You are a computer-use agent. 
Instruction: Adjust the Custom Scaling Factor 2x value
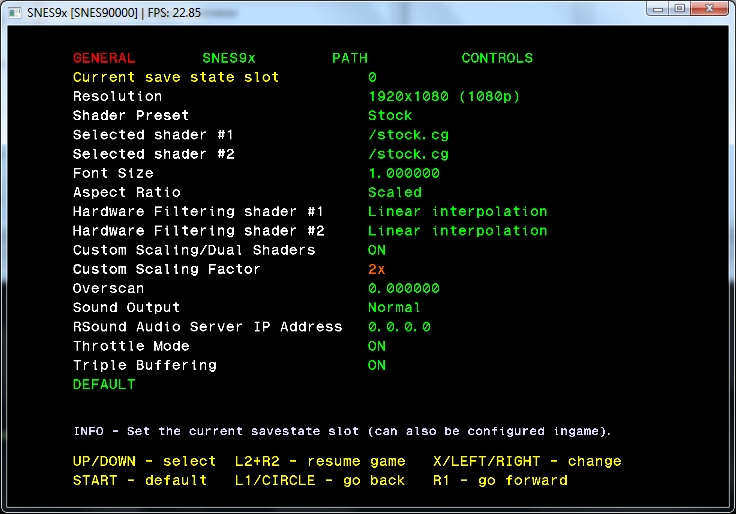click(376, 269)
